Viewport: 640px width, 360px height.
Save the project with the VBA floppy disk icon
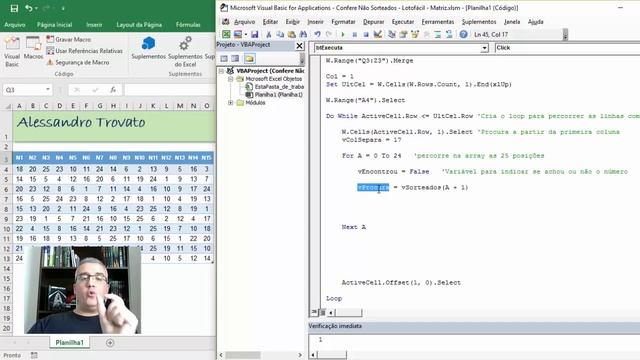[255, 34]
